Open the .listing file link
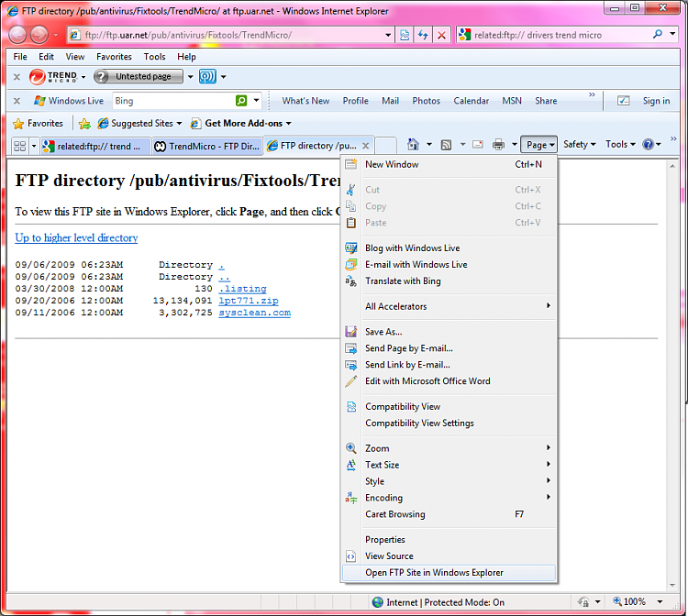This screenshot has width=688, height=616. tap(243, 289)
